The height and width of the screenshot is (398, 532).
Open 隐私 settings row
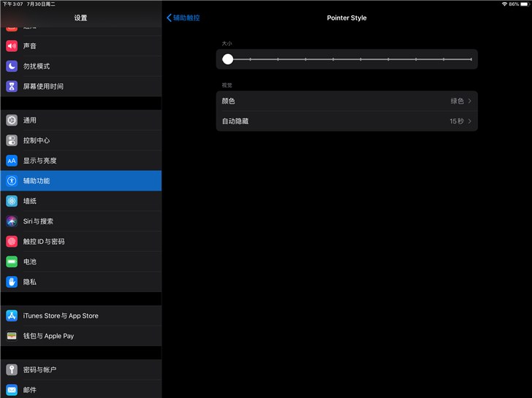tap(80, 282)
